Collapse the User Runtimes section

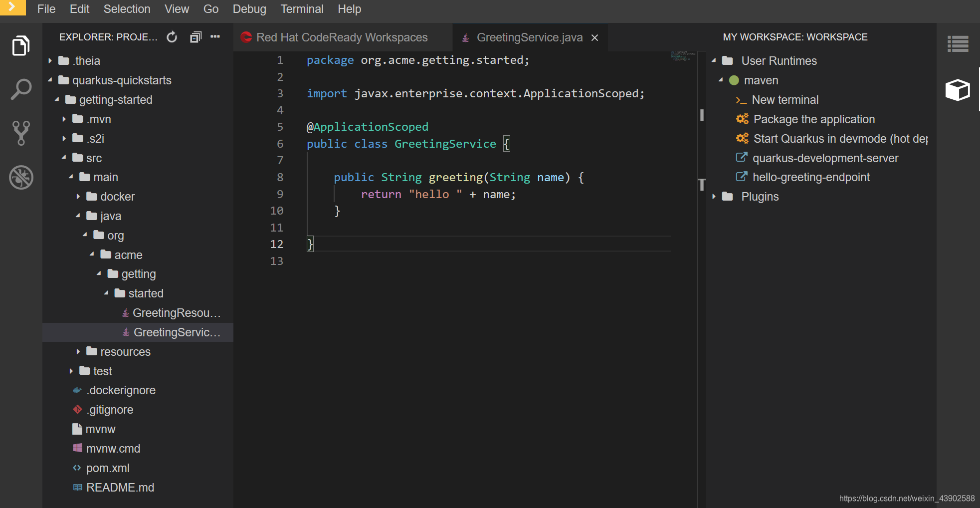[714, 60]
